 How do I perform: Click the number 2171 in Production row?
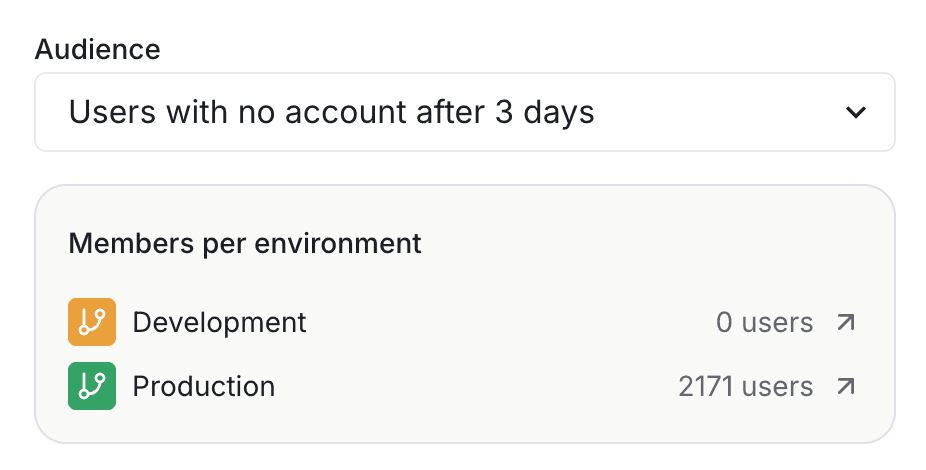point(705,386)
